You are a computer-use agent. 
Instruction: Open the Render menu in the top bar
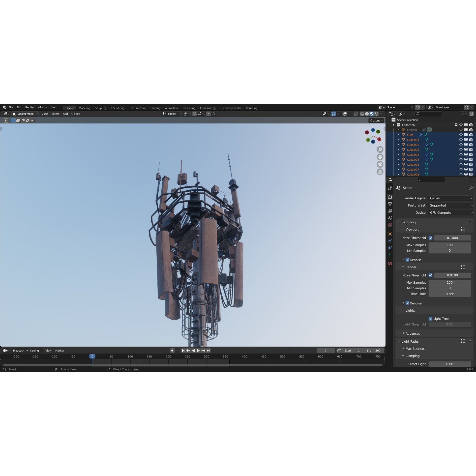[30, 107]
